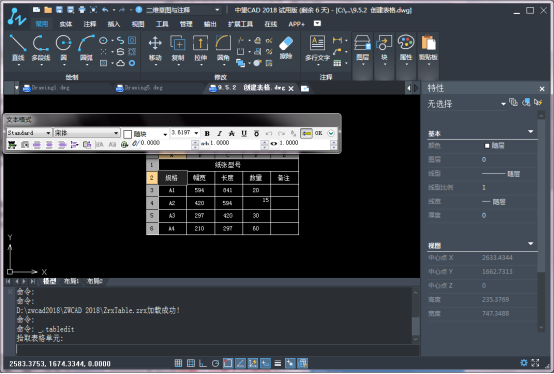
Task: Click the Donut ring tool icon
Action: click(x=132, y=63)
